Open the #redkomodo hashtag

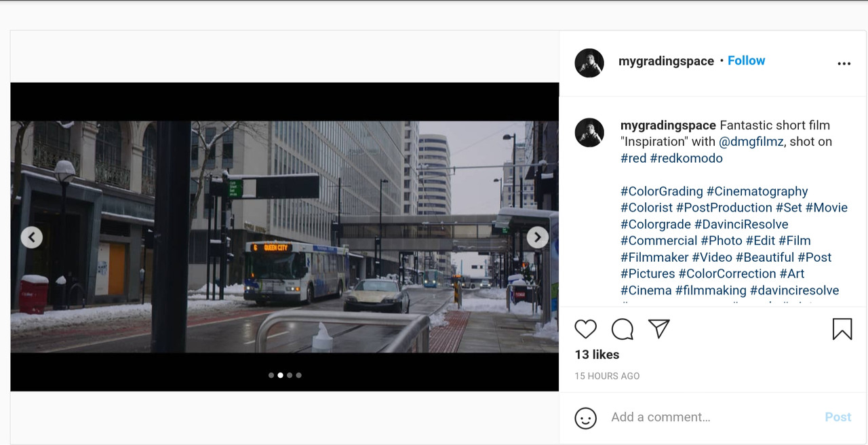[686, 158]
